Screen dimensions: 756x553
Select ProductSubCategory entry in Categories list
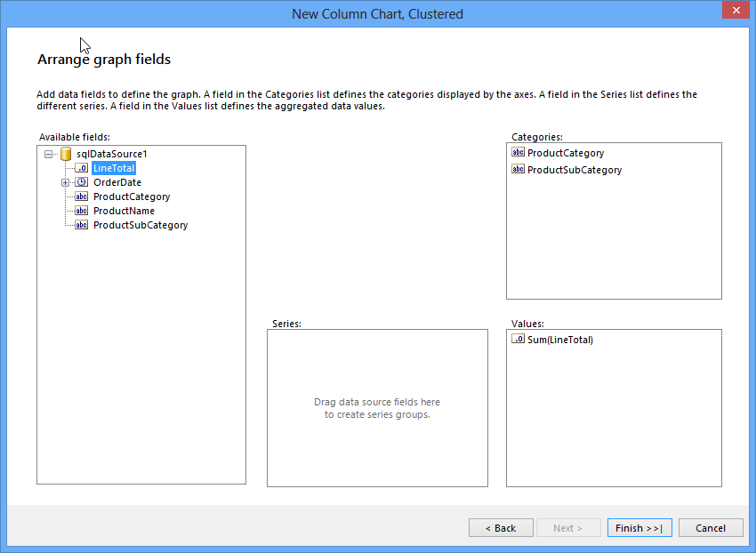click(x=575, y=170)
